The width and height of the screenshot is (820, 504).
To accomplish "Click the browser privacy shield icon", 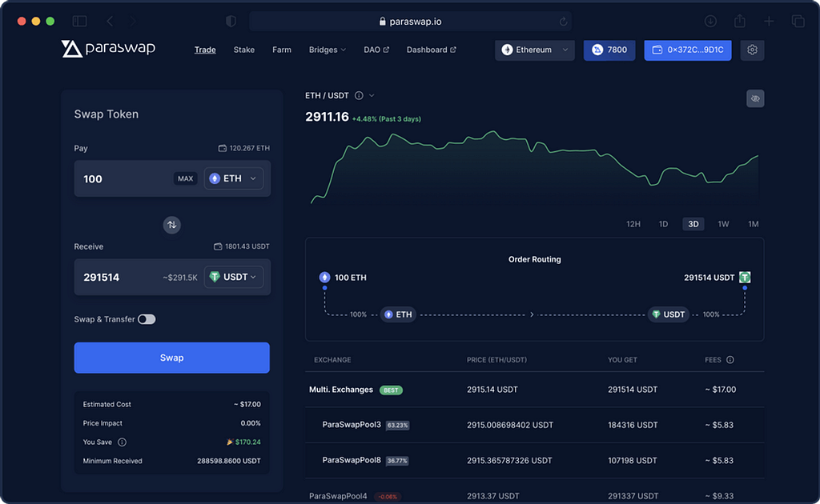I will (x=231, y=21).
